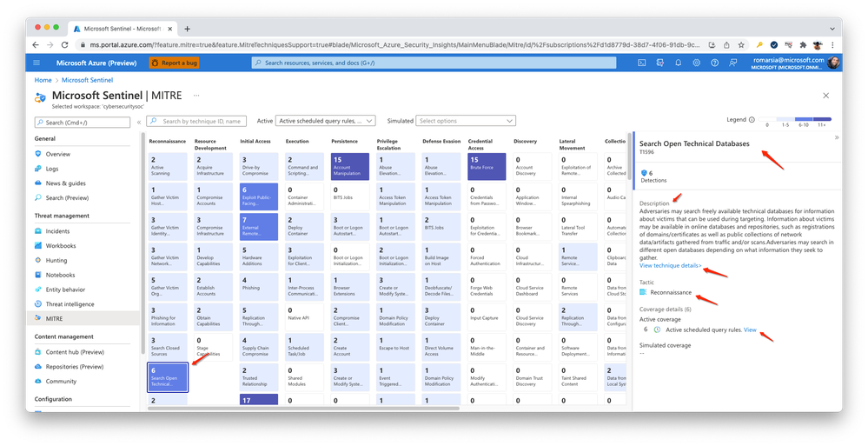
Task: Open the Azure portal hamburger menu
Action: coord(36,63)
